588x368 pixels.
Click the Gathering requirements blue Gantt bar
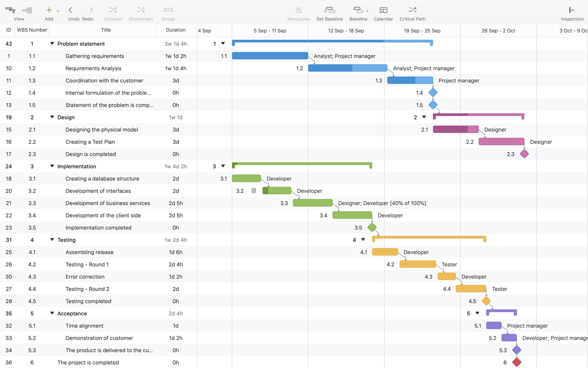point(270,56)
